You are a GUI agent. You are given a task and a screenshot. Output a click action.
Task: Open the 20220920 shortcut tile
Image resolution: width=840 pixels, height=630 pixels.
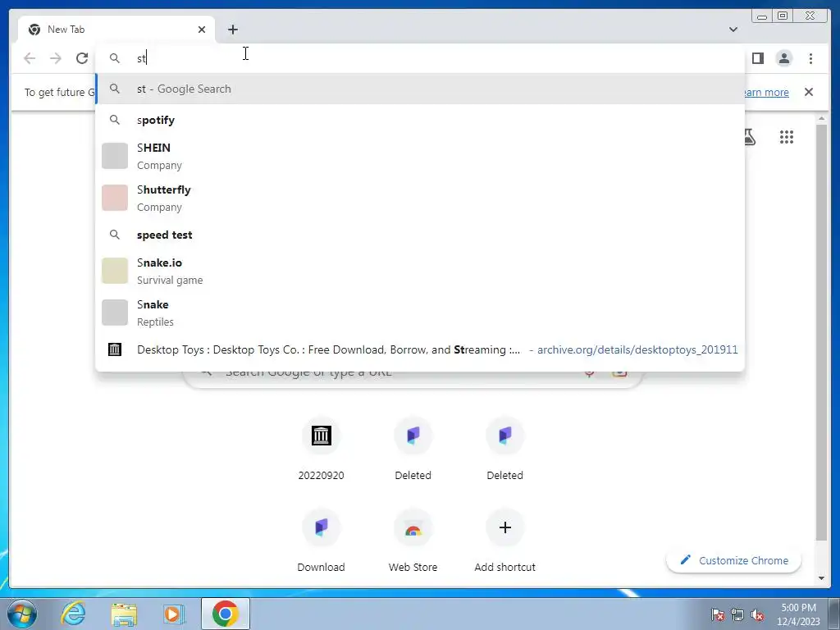tap(321, 449)
